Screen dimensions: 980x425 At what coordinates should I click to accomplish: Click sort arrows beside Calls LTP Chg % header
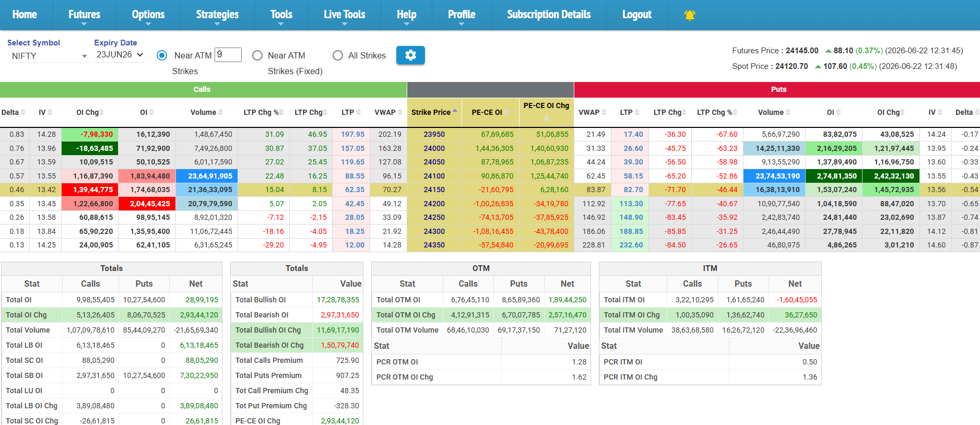click(x=281, y=112)
